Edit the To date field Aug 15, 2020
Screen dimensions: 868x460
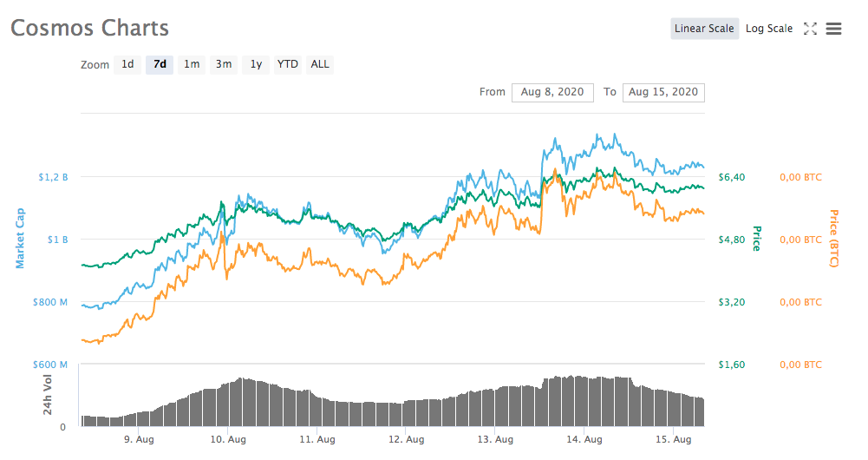(663, 93)
